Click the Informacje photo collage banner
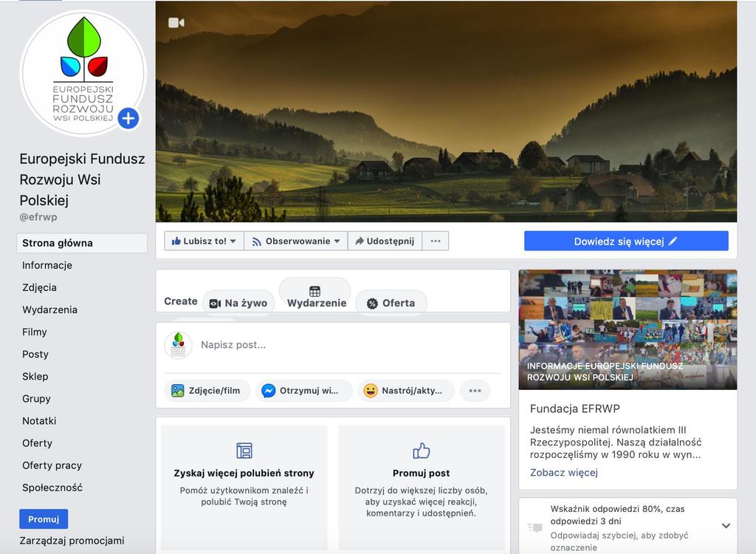Viewport: 756px width, 554px height. pos(628,329)
